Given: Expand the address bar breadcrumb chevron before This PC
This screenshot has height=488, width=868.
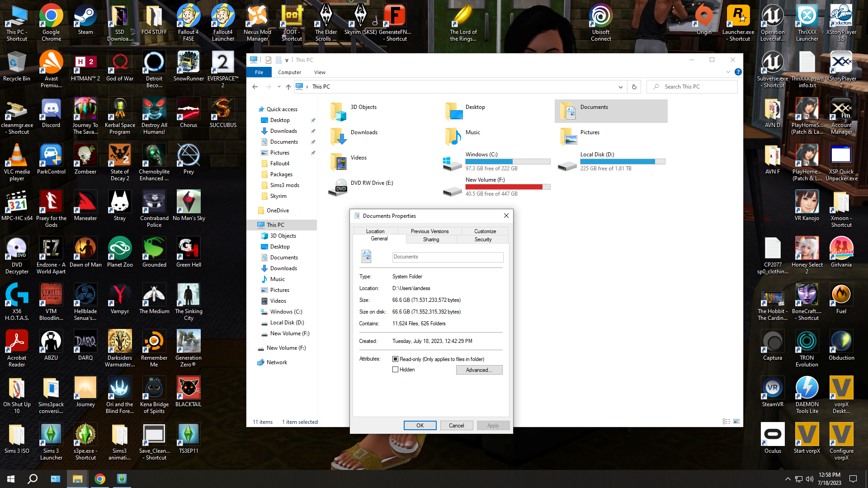Looking at the screenshot, I should [307, 87].
